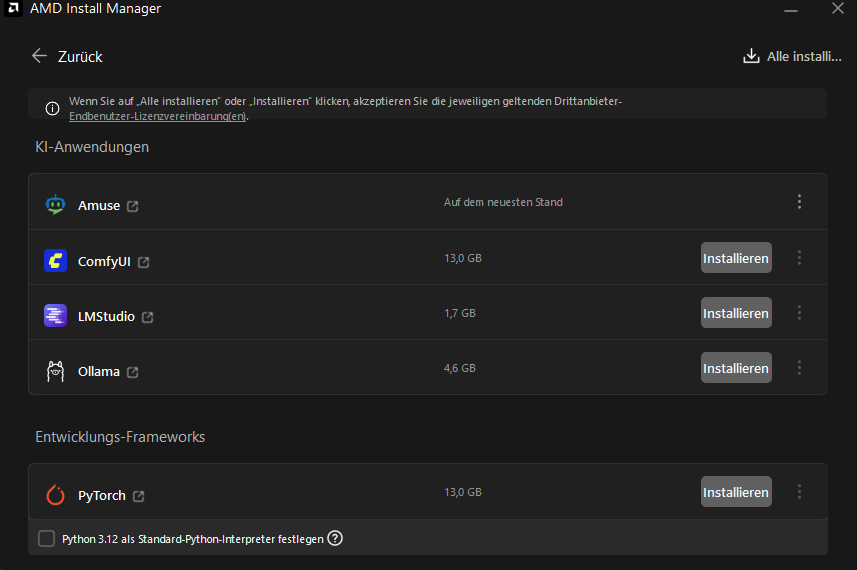Open the external link icon beside Ollama

(133, 372)
